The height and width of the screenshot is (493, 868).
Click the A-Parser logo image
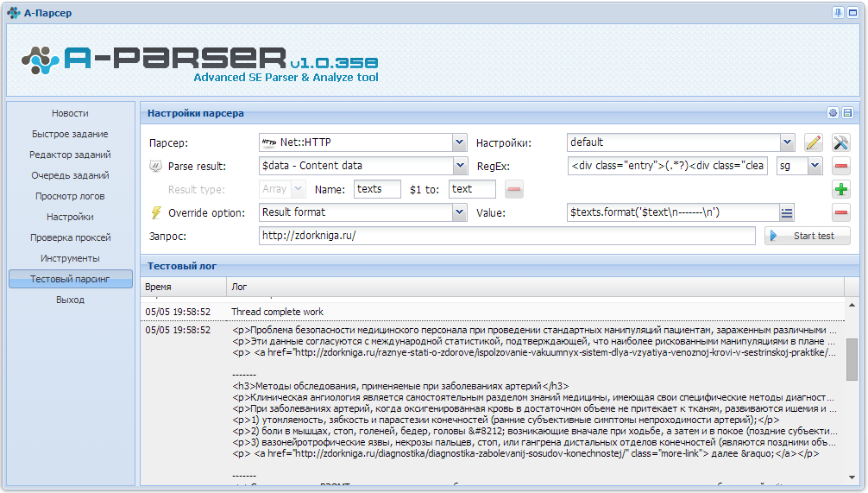click(x=200, y=64)
